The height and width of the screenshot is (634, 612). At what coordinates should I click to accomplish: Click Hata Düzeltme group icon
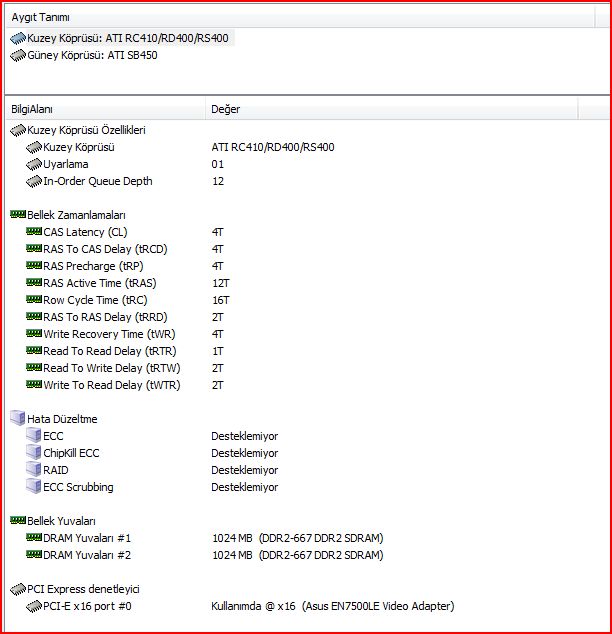point(18,418)
